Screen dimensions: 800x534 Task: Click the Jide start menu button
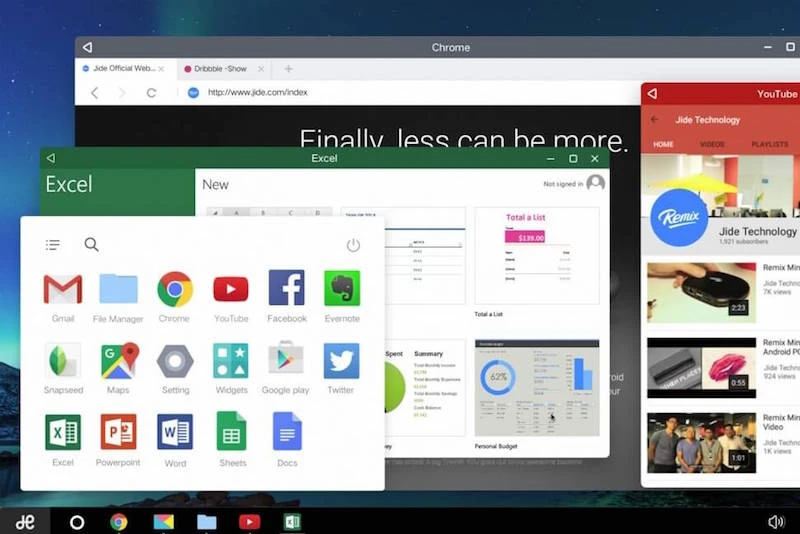25,522
